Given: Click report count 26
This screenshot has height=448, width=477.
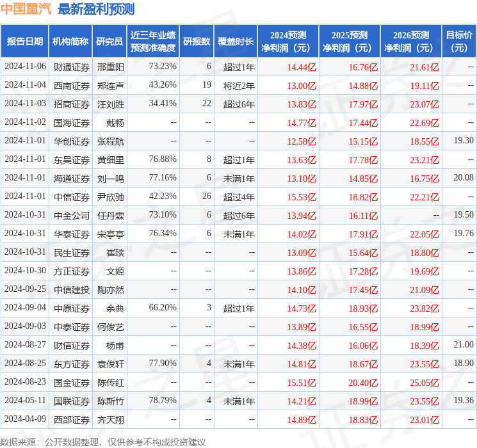Looking at the screenshot, I should (x=207, y=196).
